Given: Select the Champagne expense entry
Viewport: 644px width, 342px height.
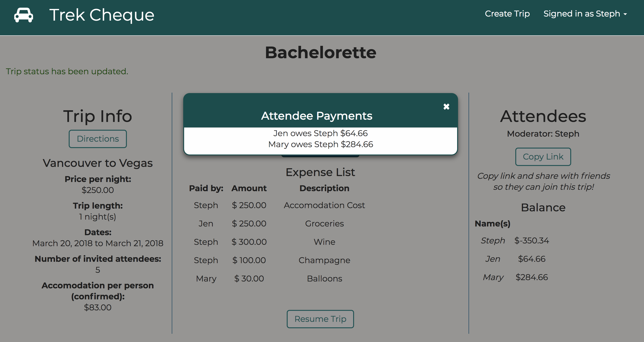Looking at the screenshot, I should tap(324, 260).
